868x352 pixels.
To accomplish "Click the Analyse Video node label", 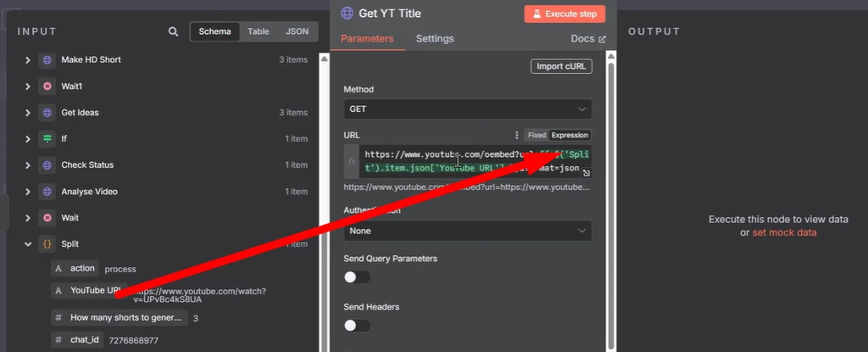I will tap(89, 192).
